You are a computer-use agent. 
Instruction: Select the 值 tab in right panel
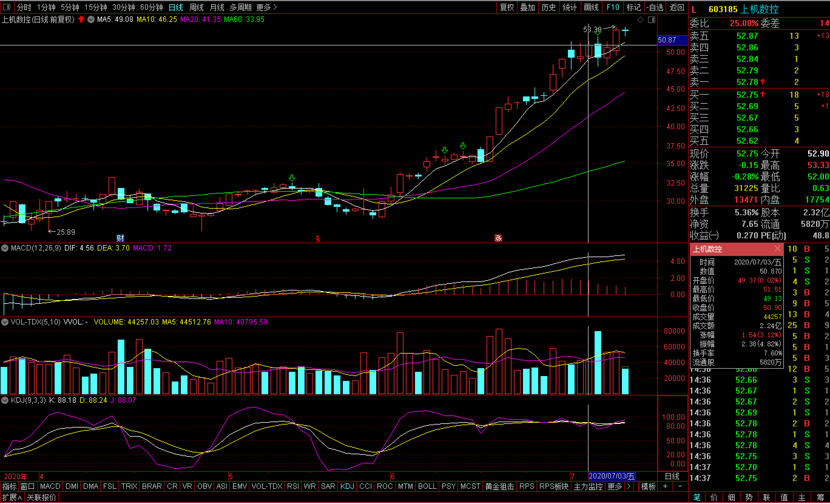(x=784, y=497)
